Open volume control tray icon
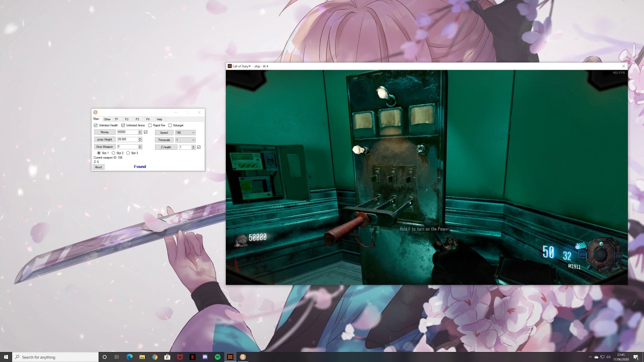 point(608,357)
